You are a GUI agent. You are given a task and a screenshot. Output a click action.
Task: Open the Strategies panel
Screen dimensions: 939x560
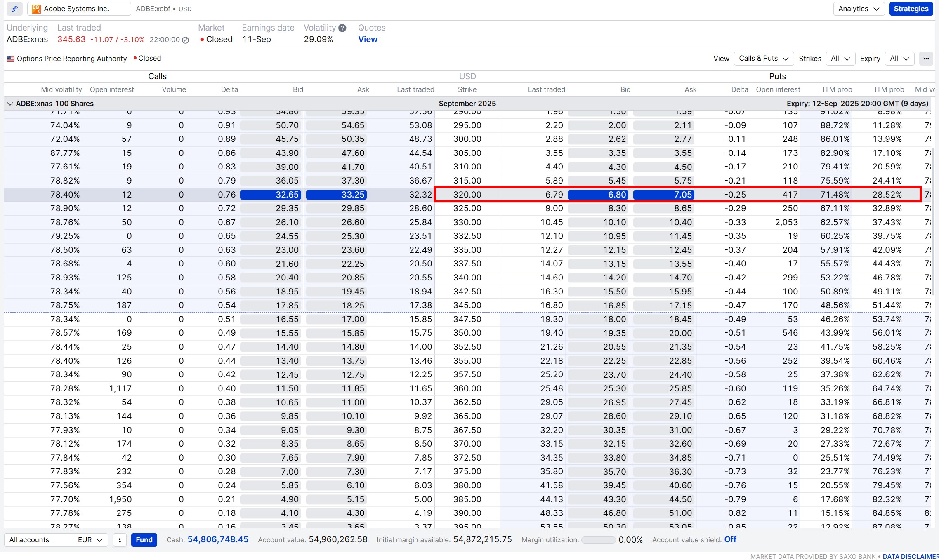(911, 9)
